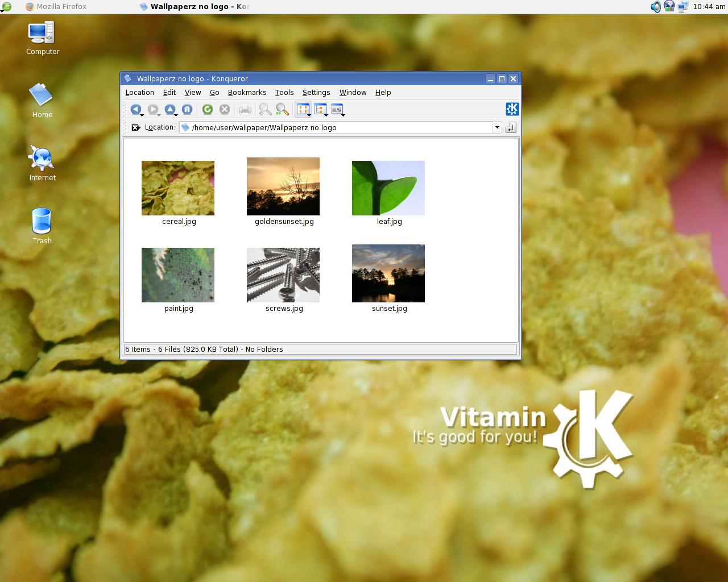Switch to Tree View mode

(320, 109)
